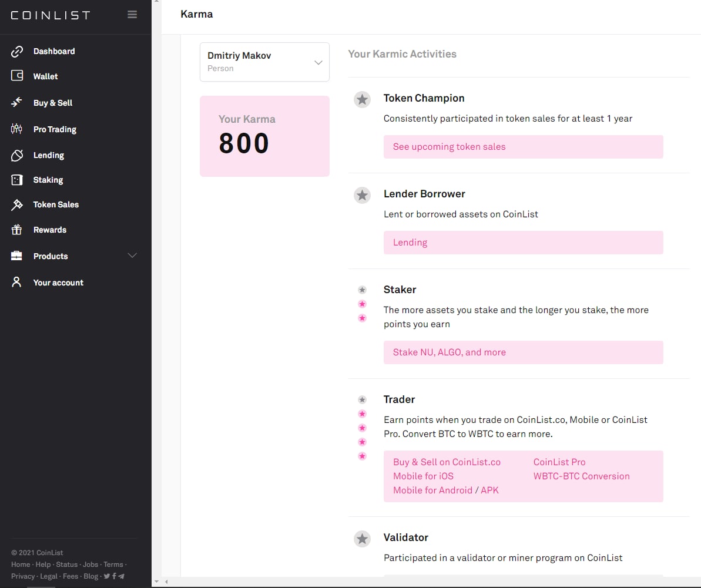This screenshot has width=701, height=588.
Task: Open the Twitter icon in the footer
Action: [107, 576]
